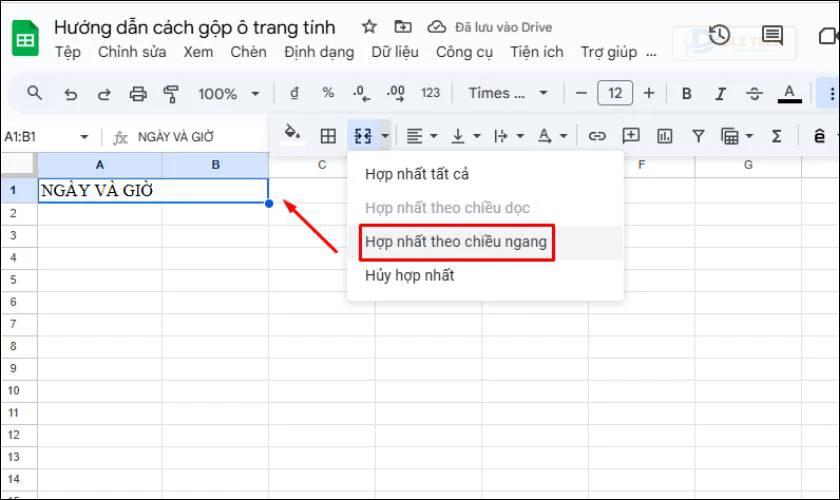Open the Công cụ menu
Image resolution: width=840 pixels, height=500 pixels.
click(464, 52)
